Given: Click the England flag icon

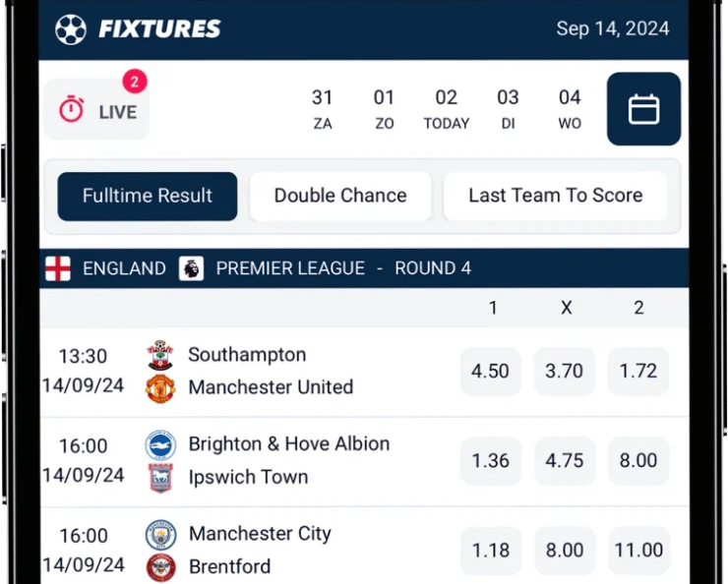Looking at the screenshot, I should tap(58, 268).
